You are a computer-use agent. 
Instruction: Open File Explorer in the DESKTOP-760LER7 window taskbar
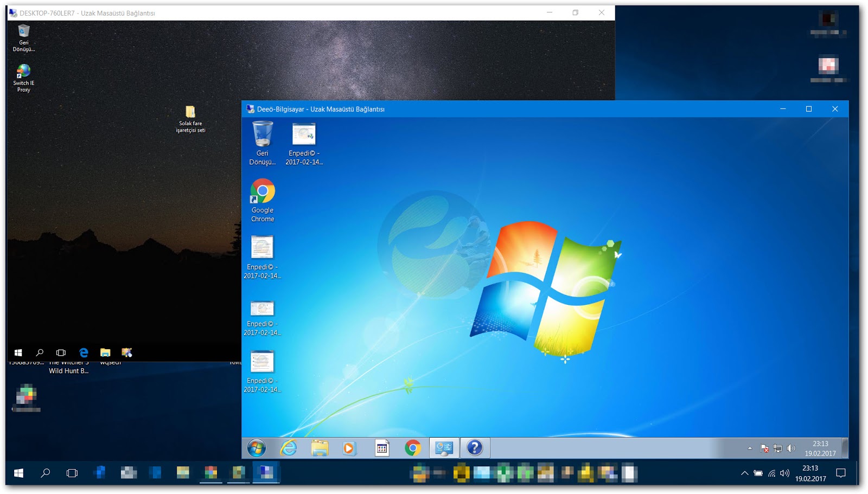click(105, 352)
